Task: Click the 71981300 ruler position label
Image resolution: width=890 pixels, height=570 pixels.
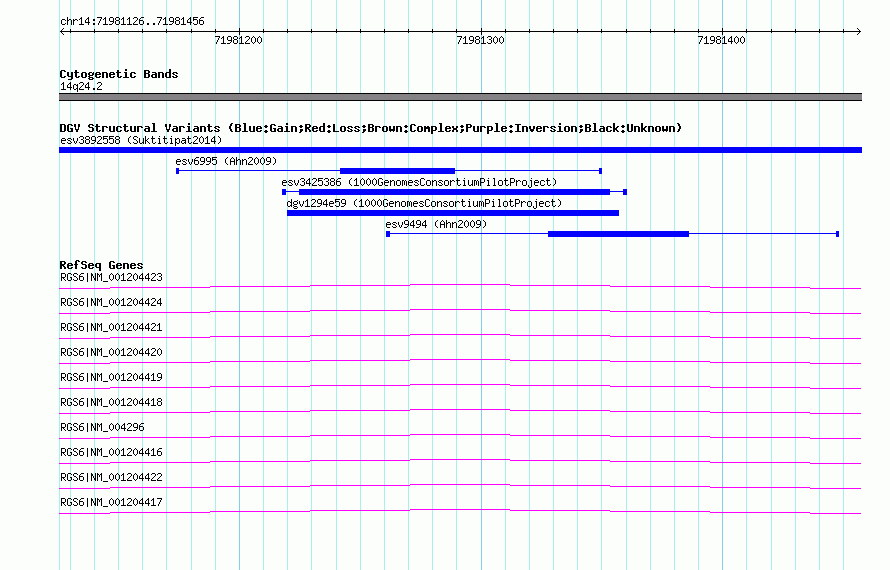Action: 480,40
